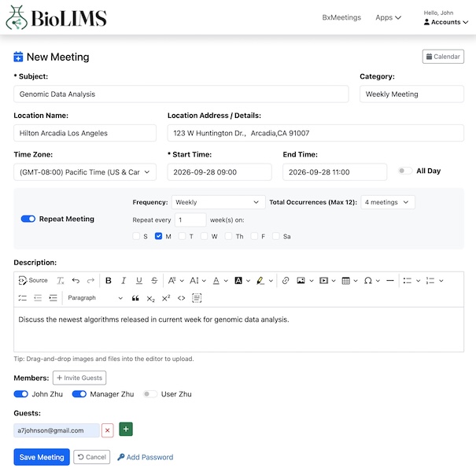Check the Wednesday (W) checkbox

[204, 236]
